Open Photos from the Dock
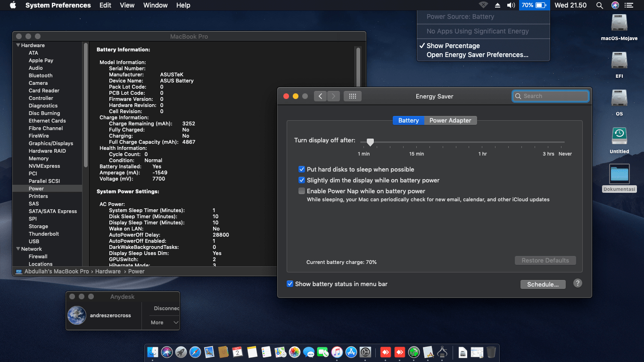This screenshot has height=362, width=644. coord(294,352)
